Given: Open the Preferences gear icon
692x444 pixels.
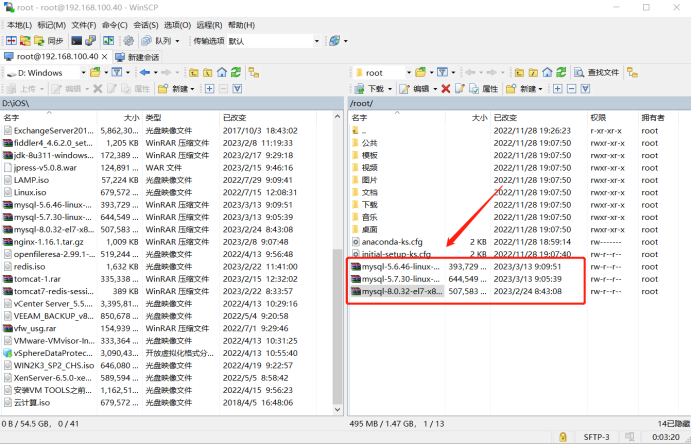Looking at the screenshot, I should point(128,41).
